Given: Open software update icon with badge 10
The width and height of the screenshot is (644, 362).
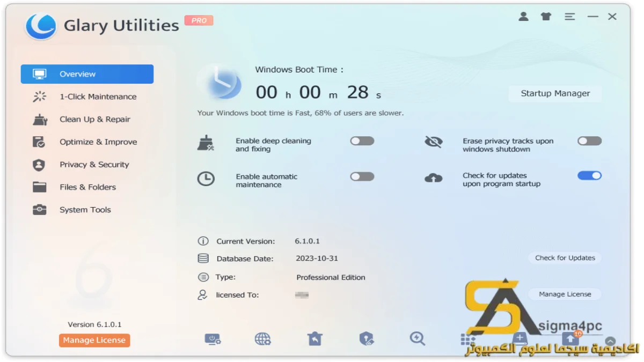Looking at the screenshot, I should tap(570, 338).
